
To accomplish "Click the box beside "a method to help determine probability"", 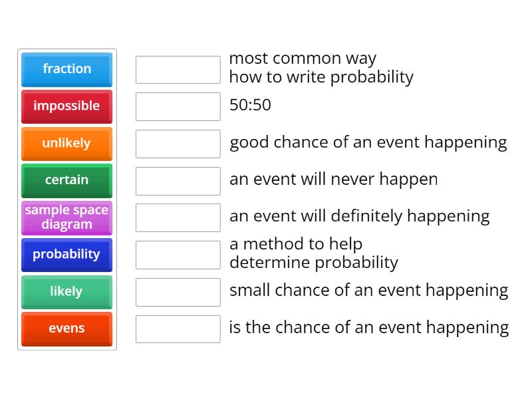I will [178, 253].
